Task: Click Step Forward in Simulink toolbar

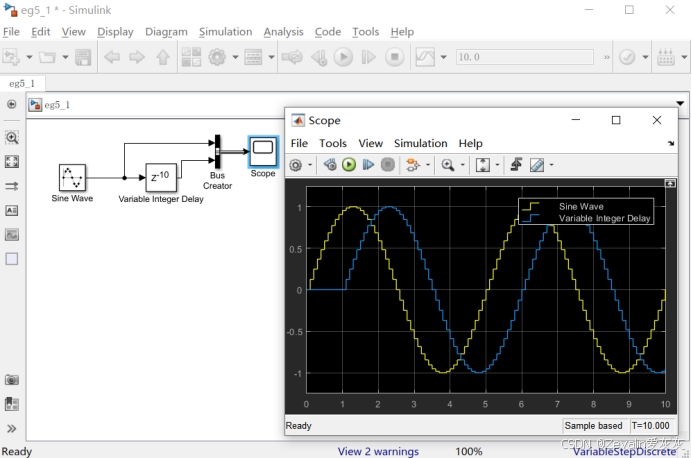Action: click(x=369, y=57)
